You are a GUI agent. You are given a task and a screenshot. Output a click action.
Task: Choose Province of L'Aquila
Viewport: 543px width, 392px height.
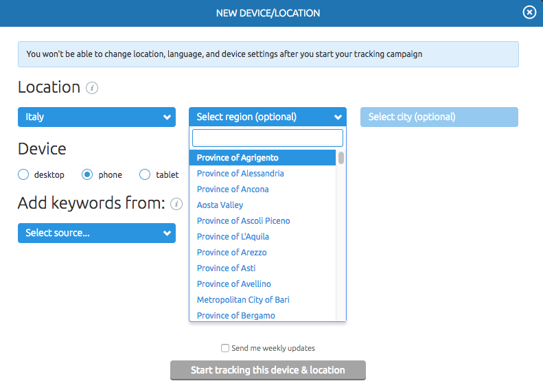click(x=262, y=237)
